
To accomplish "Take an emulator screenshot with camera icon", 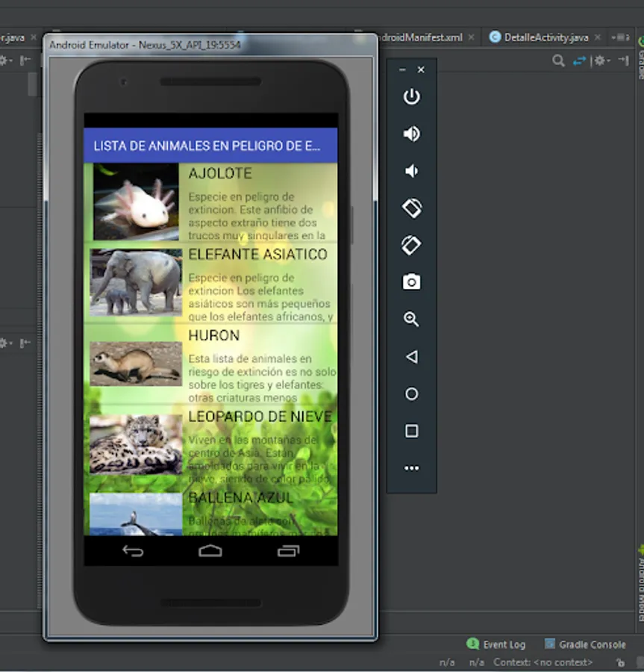I will coord(411,282).
